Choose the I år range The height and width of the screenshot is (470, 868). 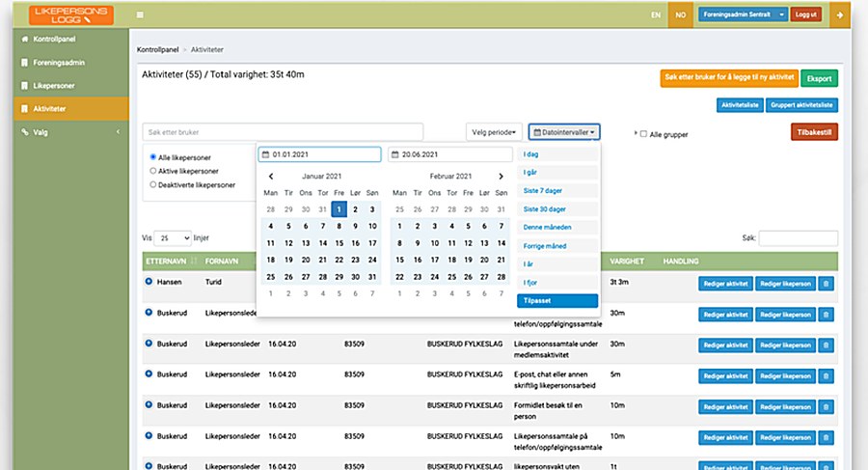point(557,263)
